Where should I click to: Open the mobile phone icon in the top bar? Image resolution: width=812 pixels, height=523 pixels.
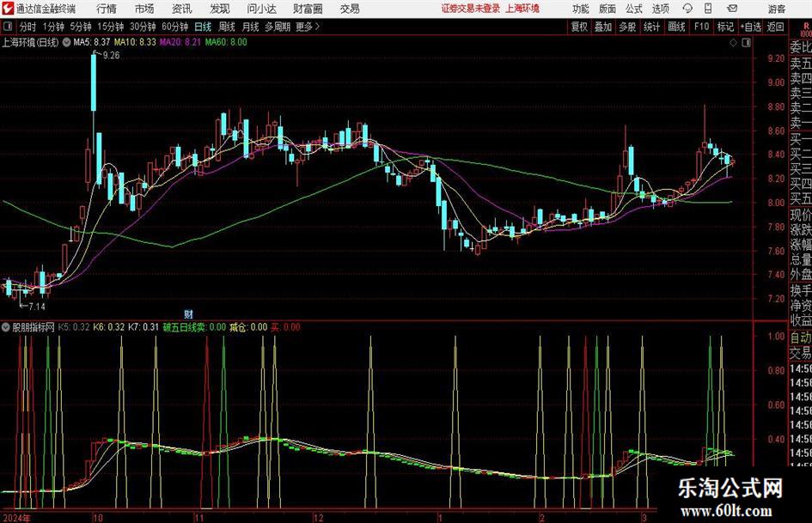coord(708,9)
